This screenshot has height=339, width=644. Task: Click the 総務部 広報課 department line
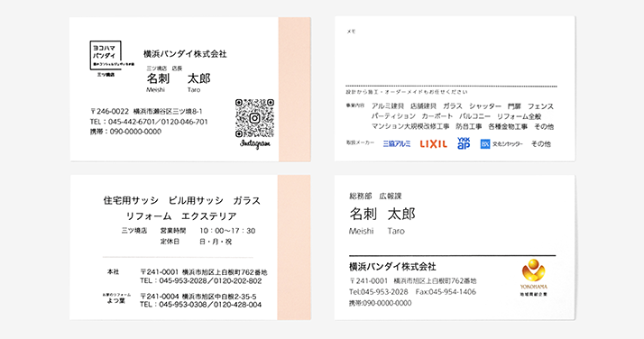[x=375, y=197]
